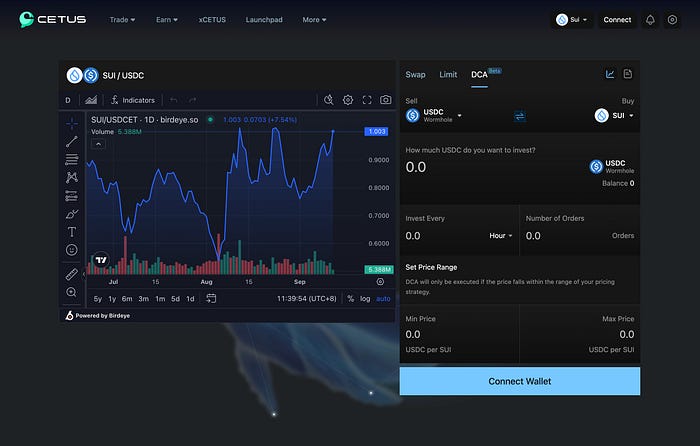Open the Launchpad page
The image size is (700, 446).
point(264,20)
